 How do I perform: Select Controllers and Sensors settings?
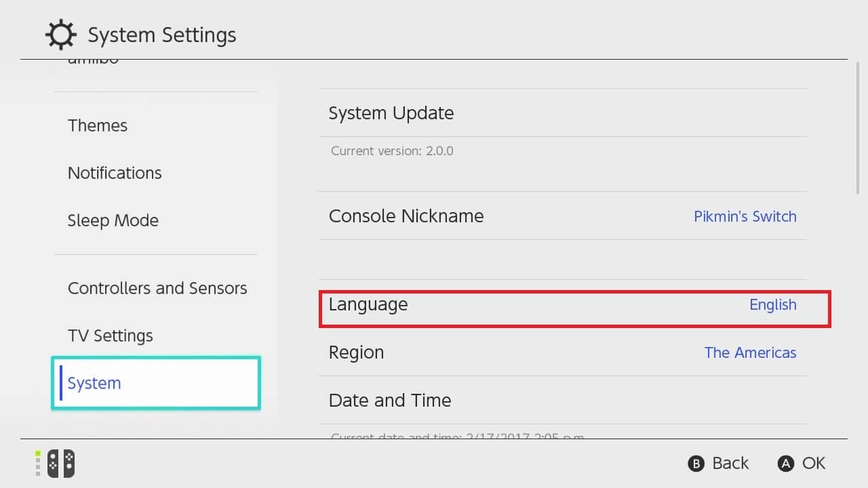pos(157,288)
